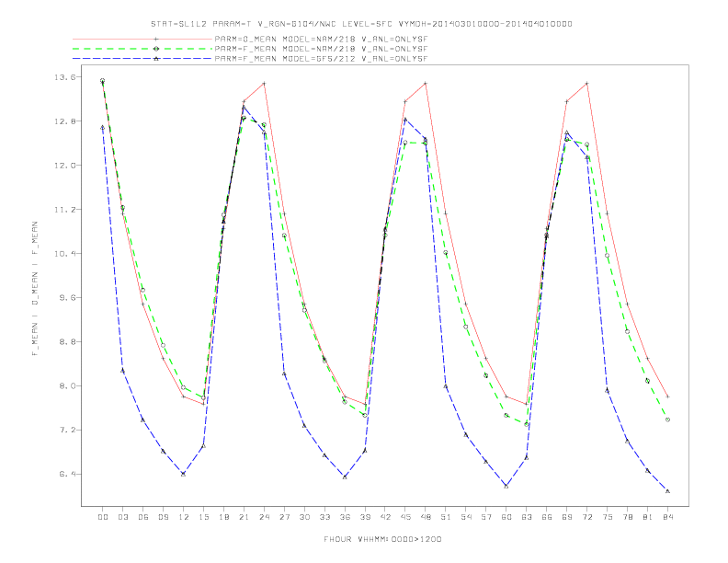This screenshot has height=563, width=728.
Task: Click x-axis tick label 36
Action: tap(345, 517)
